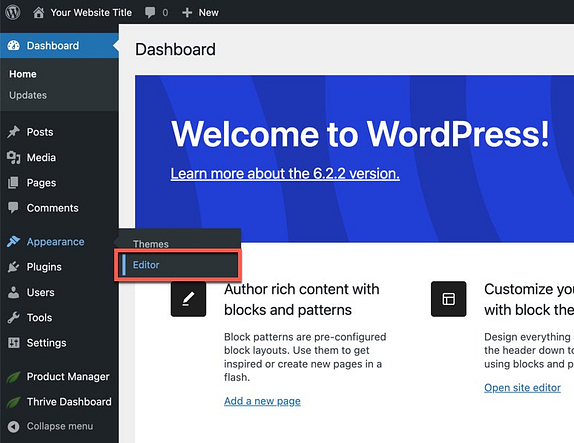Click the Settings sliders icon
Screen dimensions: 574x443
coord(14,343)
